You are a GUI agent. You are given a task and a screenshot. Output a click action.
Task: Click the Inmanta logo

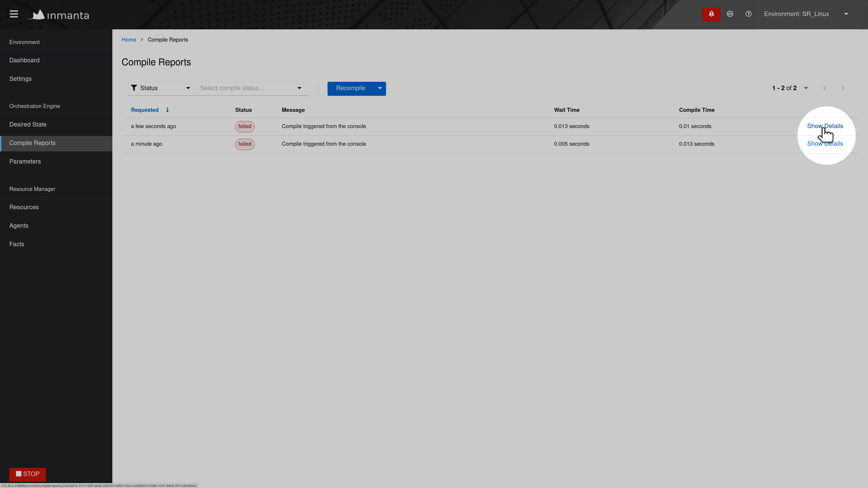(59, 15)
